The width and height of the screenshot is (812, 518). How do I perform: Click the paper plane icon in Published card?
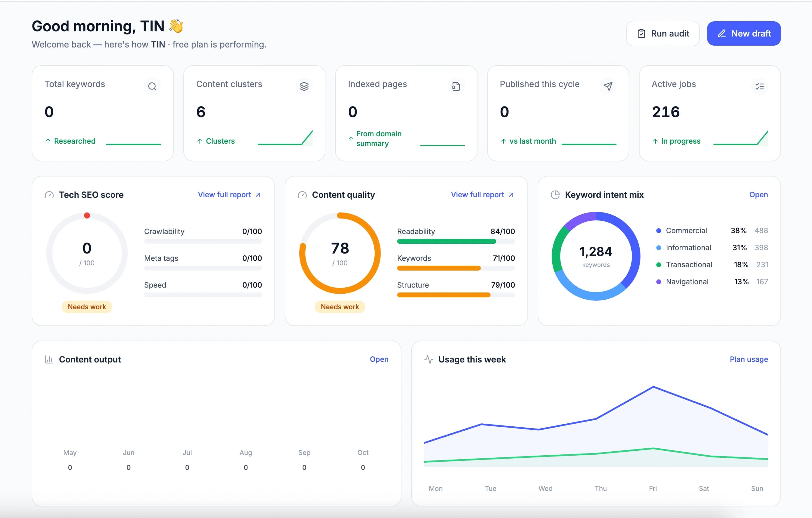pos(608,86)
